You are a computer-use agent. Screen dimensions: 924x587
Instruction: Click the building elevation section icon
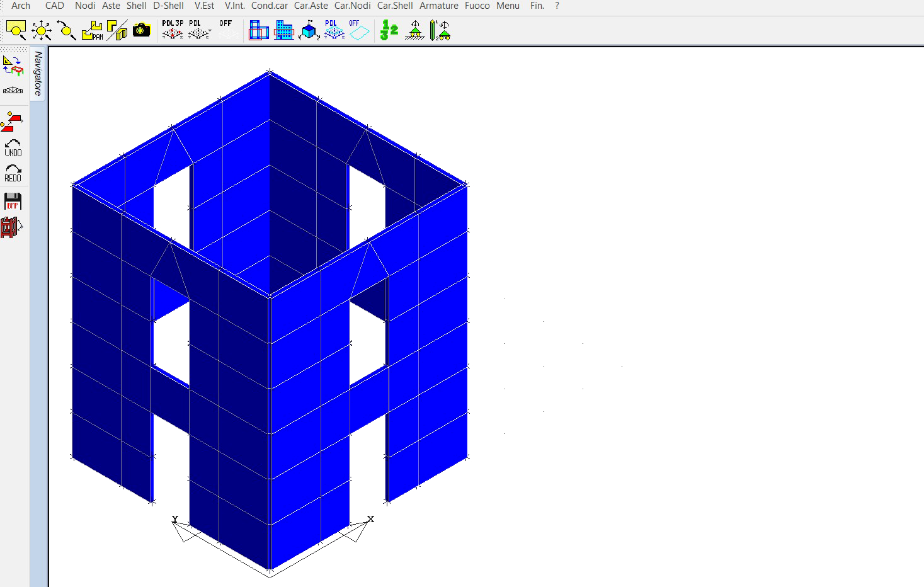(x=284, y=30)
